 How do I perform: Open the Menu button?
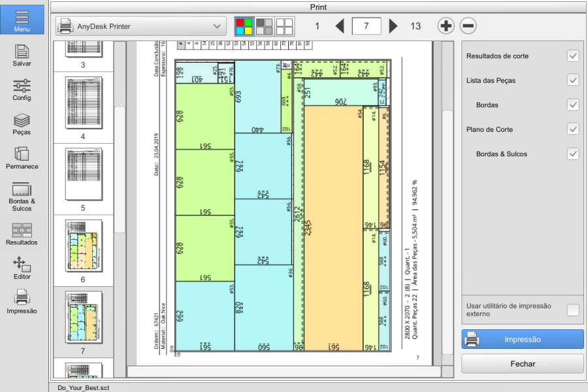point(22,20)
